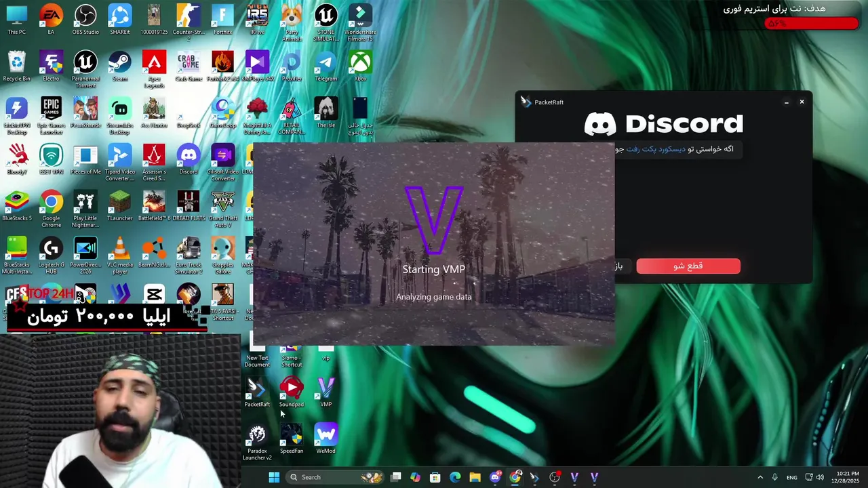Change the ENG input language
The width and height of the screenshot is (868, 488).
point(792,477)
